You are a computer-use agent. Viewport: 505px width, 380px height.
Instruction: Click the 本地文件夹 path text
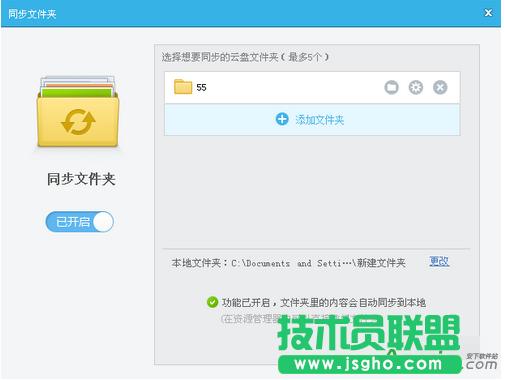point(288,263)
